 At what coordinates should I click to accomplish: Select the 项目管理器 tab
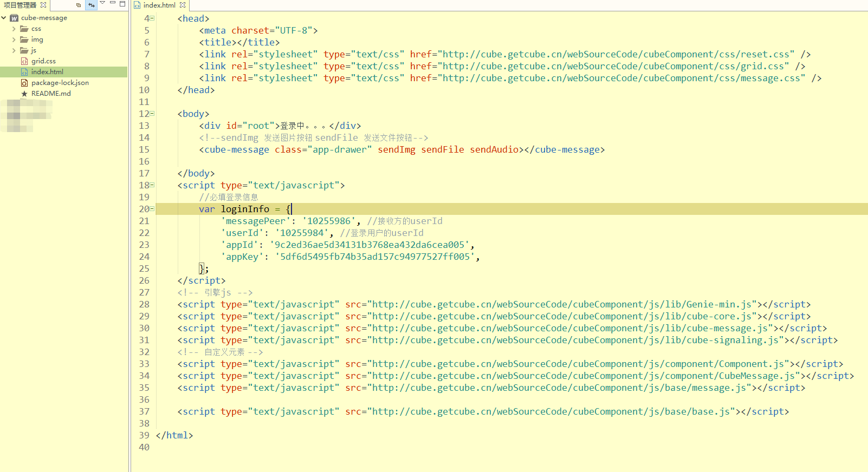(20, 5)
